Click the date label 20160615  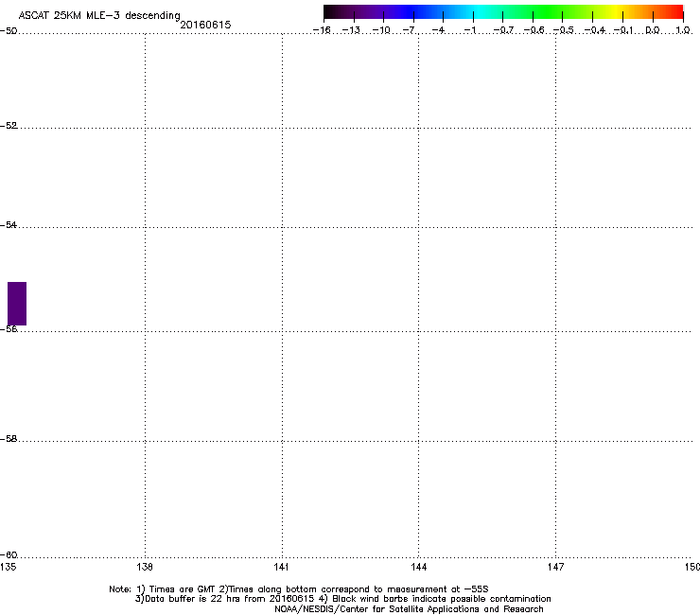coord(205,25)
